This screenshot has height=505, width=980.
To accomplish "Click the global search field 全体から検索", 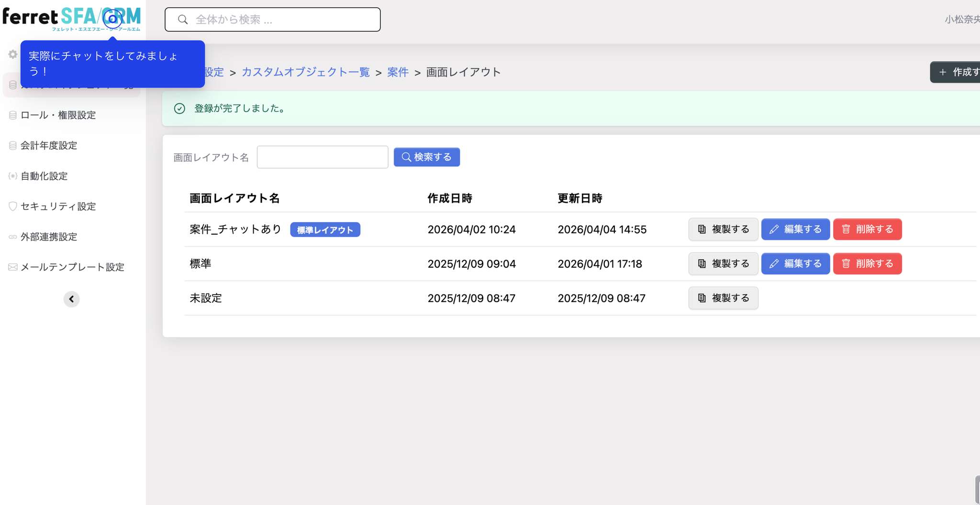I will point(273,20).
